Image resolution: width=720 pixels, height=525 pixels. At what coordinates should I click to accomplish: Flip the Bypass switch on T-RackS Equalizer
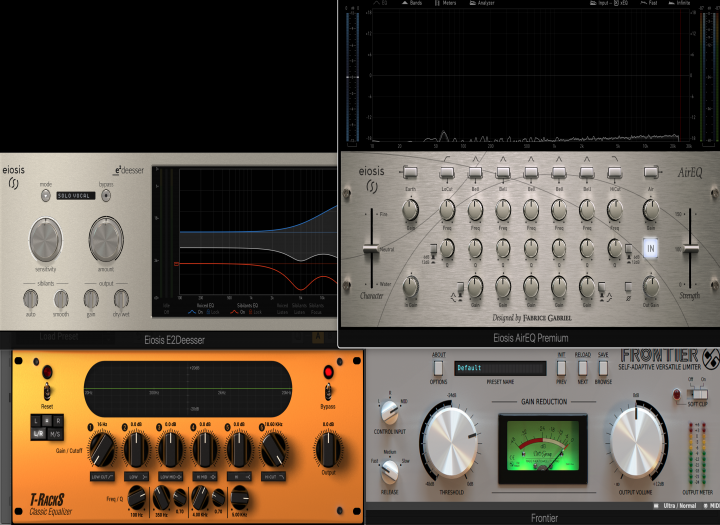pyautogui.click(x=328, y=391)
